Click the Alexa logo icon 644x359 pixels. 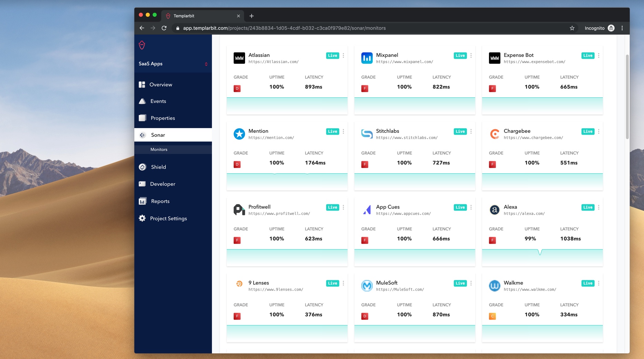(x=494, y=210)
